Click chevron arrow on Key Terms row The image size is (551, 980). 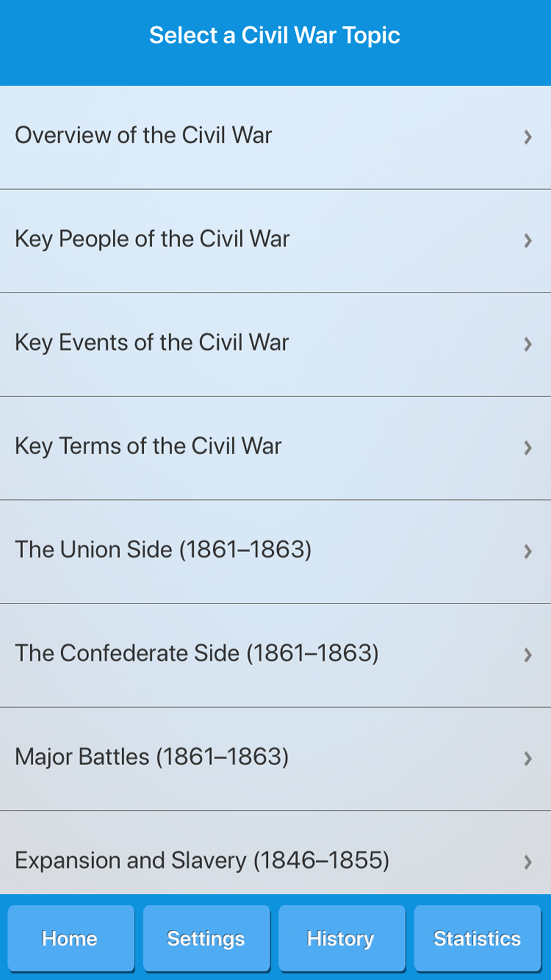click(x=527, y=448)
